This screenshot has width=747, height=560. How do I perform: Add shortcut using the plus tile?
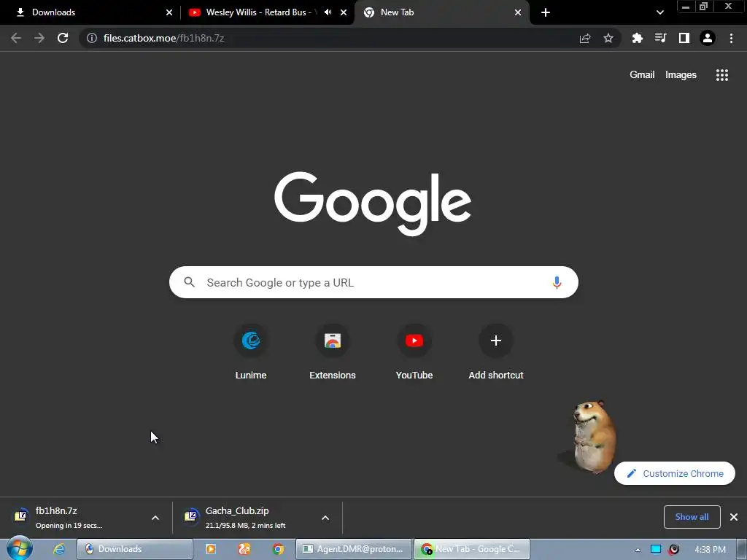496,352
